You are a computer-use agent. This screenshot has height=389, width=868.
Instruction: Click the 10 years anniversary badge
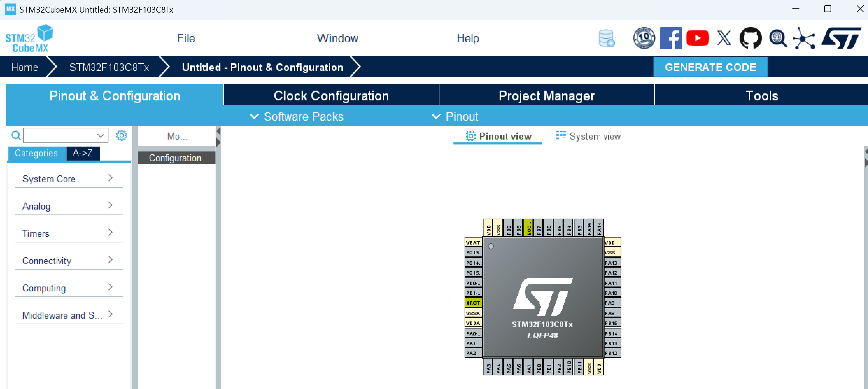click(644, 38)
